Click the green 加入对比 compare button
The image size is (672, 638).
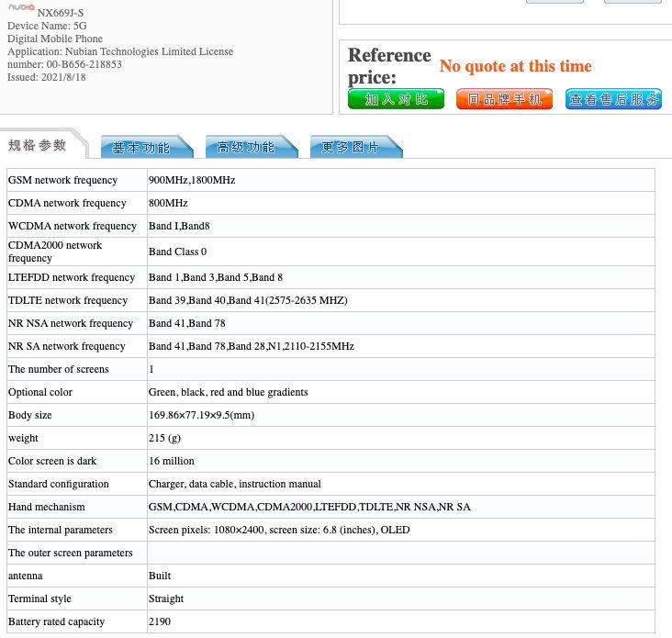pyautogui.click(x=396, y=99)
